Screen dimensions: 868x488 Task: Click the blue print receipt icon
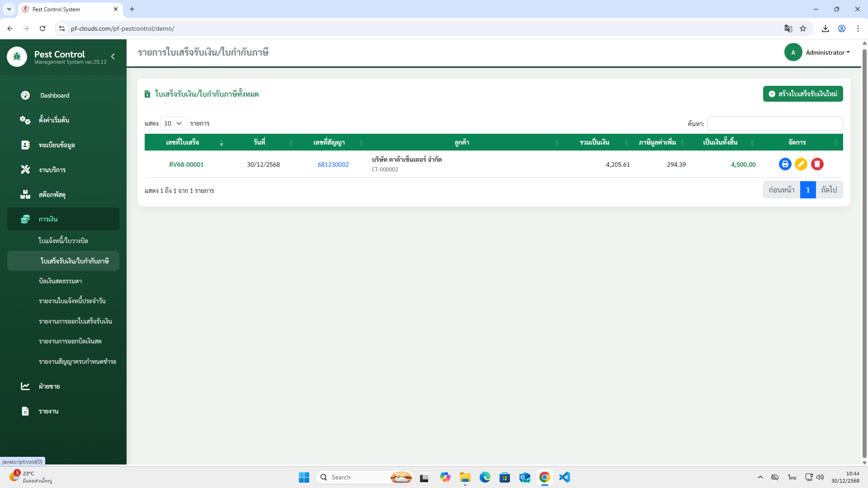tap(785, 164)
